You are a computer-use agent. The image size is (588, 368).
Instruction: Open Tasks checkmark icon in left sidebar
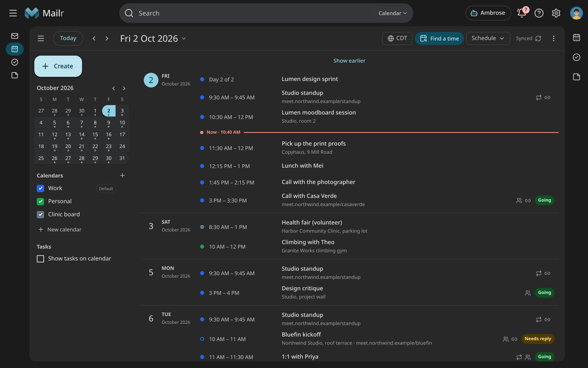click(x=14, y=62)
